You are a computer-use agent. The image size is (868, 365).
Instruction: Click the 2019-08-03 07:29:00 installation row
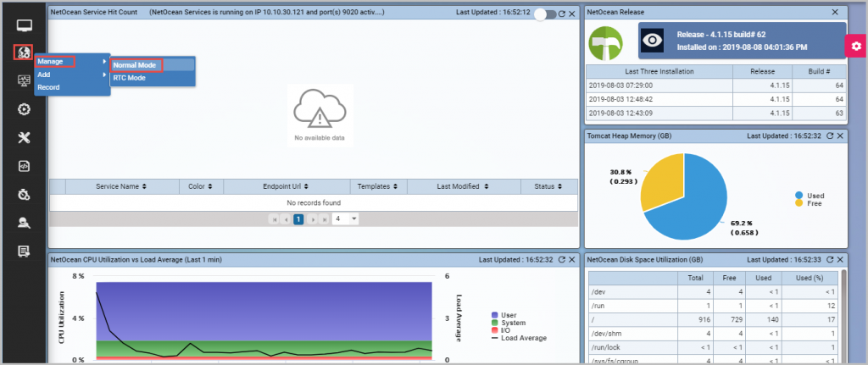716,86
